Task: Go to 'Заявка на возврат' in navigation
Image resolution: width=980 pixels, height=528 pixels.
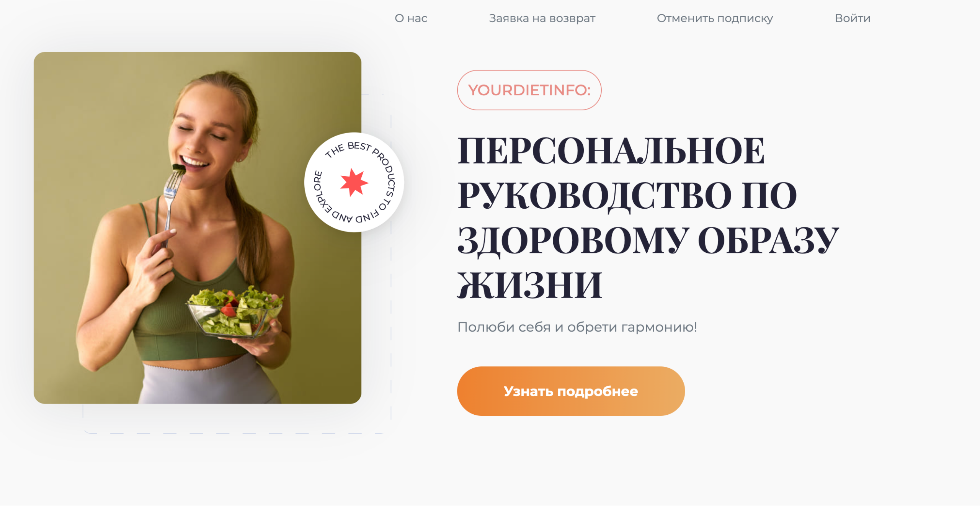Action: pos(542,18)
